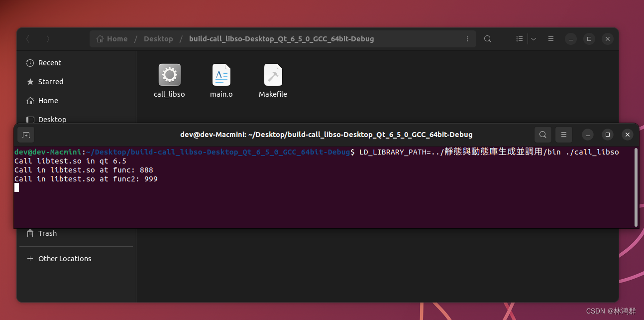
Task: Open Starred in the Files sidebar
Action: click(x=77, y=82)
